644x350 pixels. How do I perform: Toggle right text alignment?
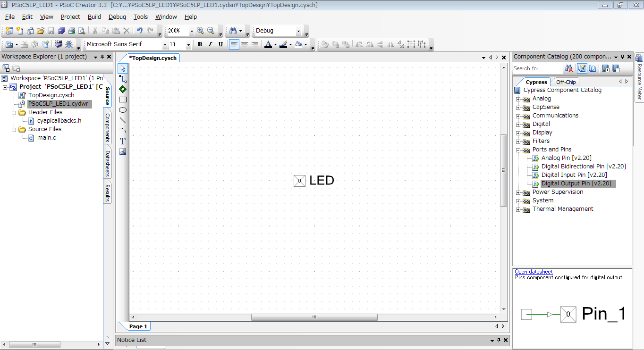255,44
